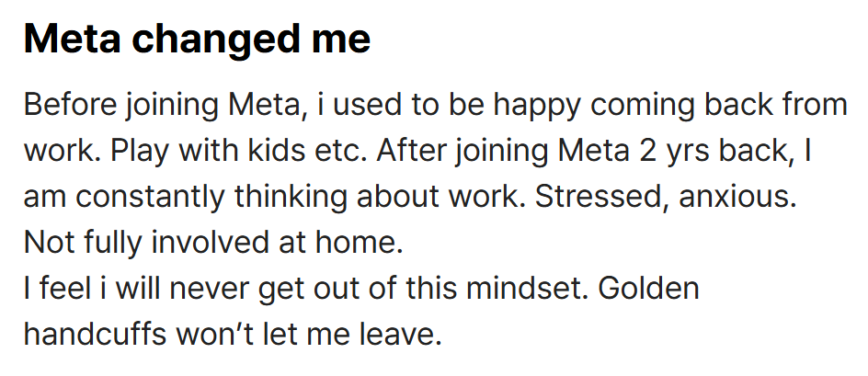868x376 pixels.
Task: Click on the word 'never'
Action: pyautogui.click(x=208, y=289)
